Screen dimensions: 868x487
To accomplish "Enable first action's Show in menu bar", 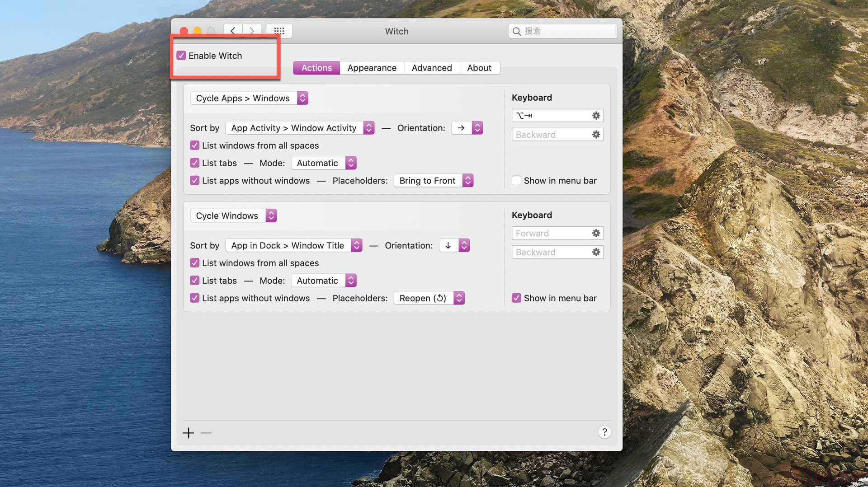I will tap(516, 181).
